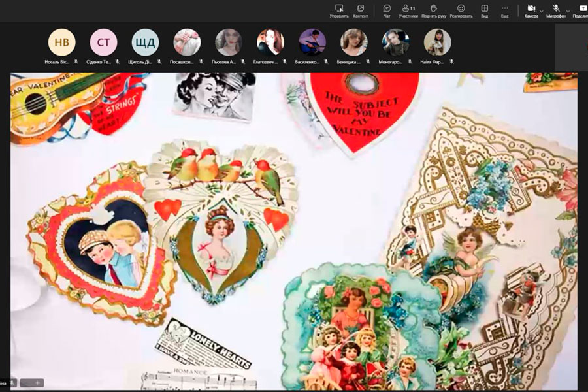
Task: Select Пьосова participant photo
Action: (229, 42)
